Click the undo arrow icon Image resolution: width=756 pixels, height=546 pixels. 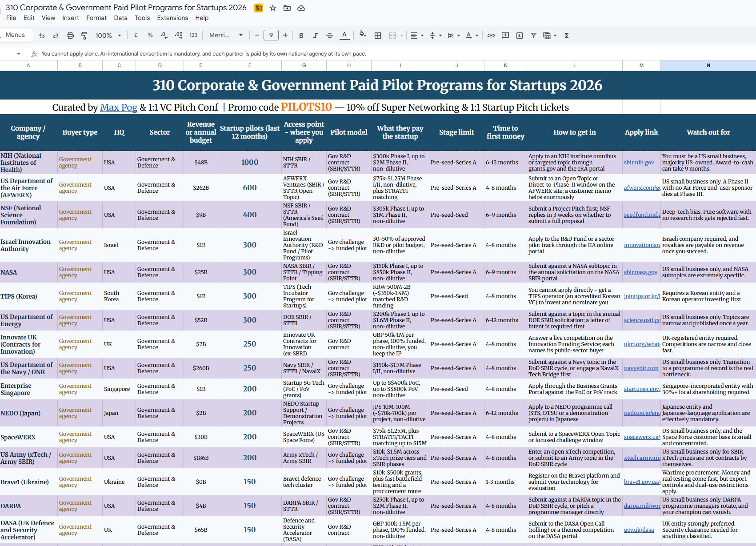point(42,36)
